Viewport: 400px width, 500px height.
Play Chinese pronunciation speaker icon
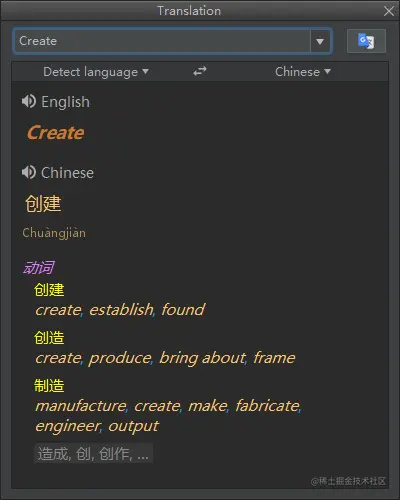pos(29,172)
